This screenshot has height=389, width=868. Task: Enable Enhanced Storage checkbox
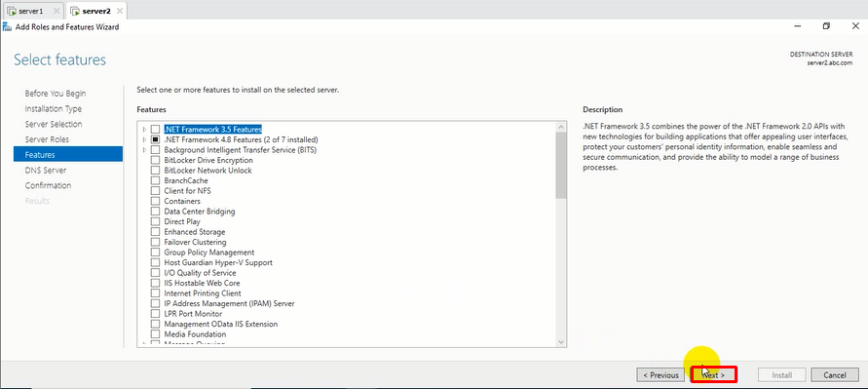click(x=155, y=232)
